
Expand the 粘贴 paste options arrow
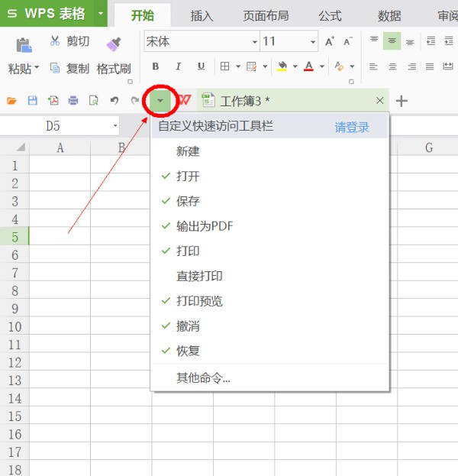37,66
